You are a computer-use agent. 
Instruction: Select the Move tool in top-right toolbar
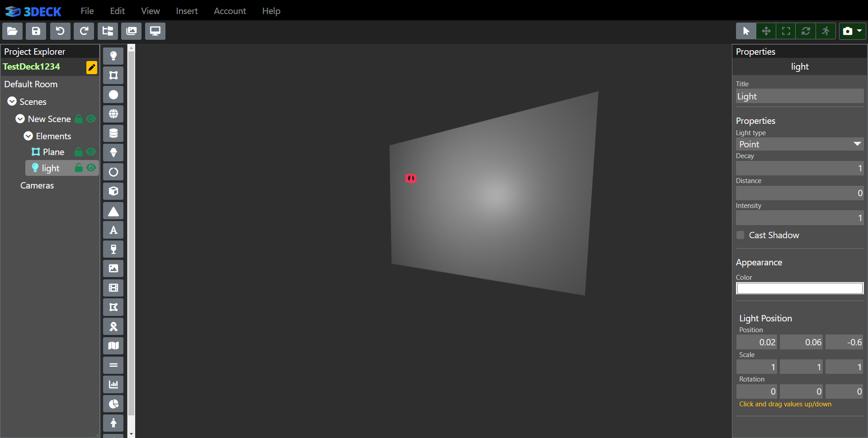(766, 31)
